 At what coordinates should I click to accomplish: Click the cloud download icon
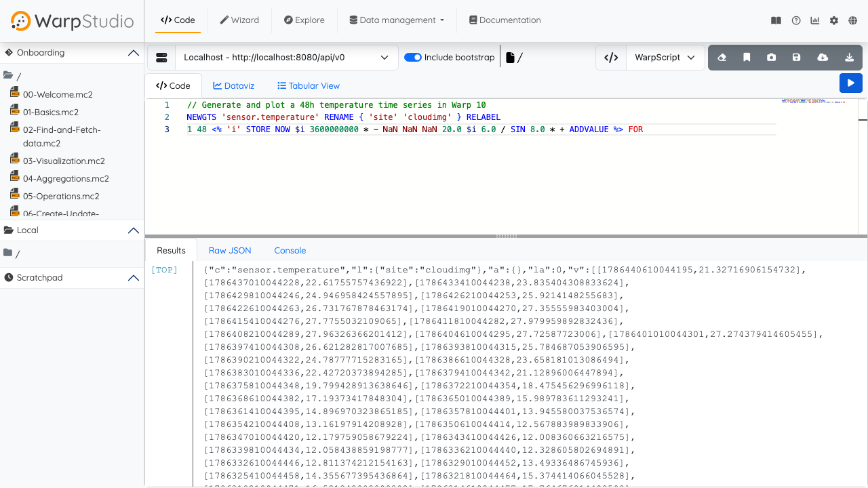[x=823, y=58]
